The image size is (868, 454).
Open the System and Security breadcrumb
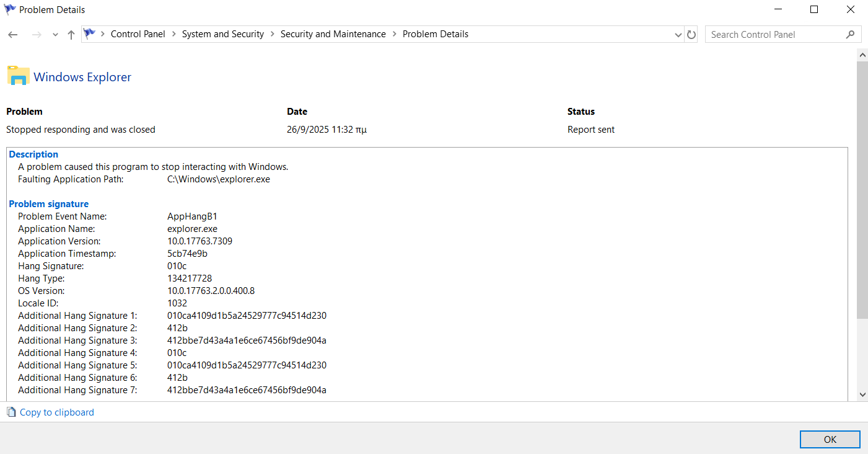223,34
